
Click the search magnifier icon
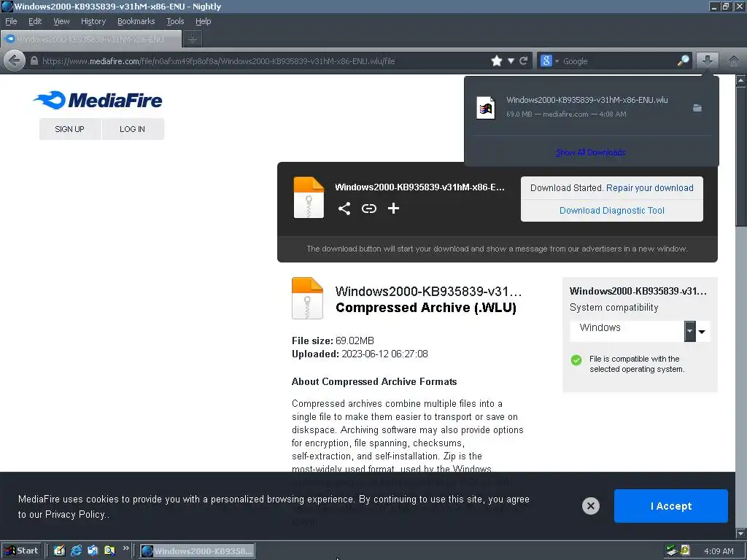click(x=683, y=61)
